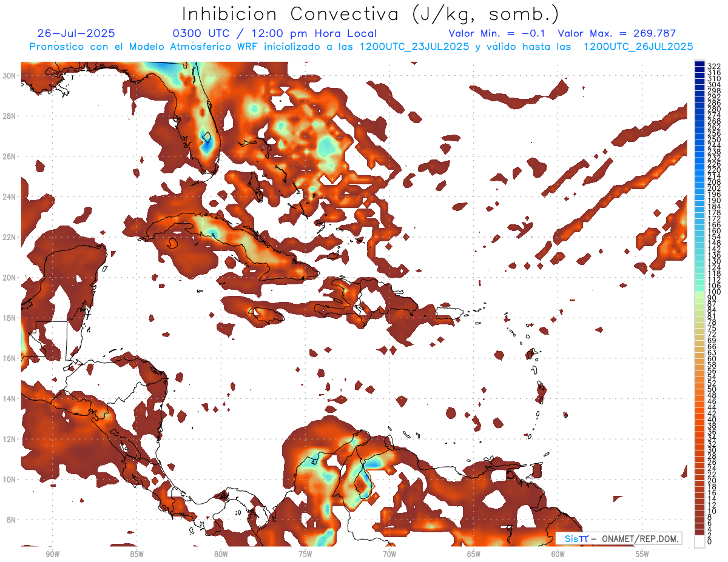Click the '60W' longitude label
Viewport: 728px width, 562px height.
pyautogui.click(x=558, y=554)
